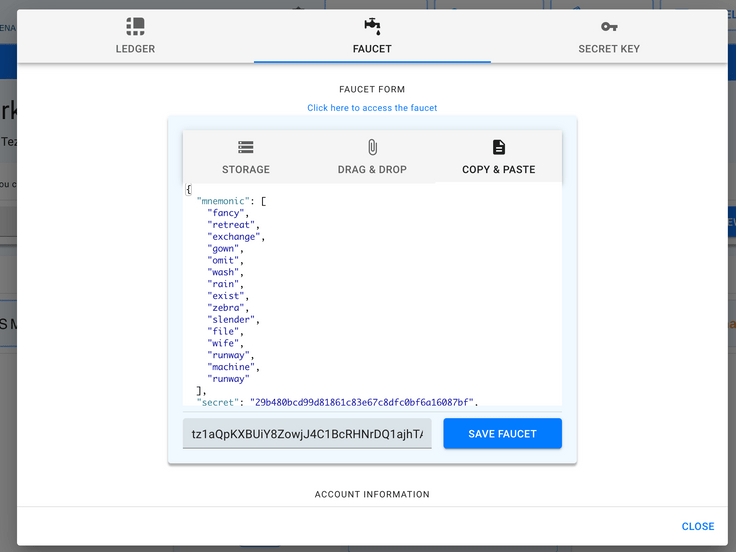
Task: Click the word "wife" in the mnemonic
Action: 223,343
